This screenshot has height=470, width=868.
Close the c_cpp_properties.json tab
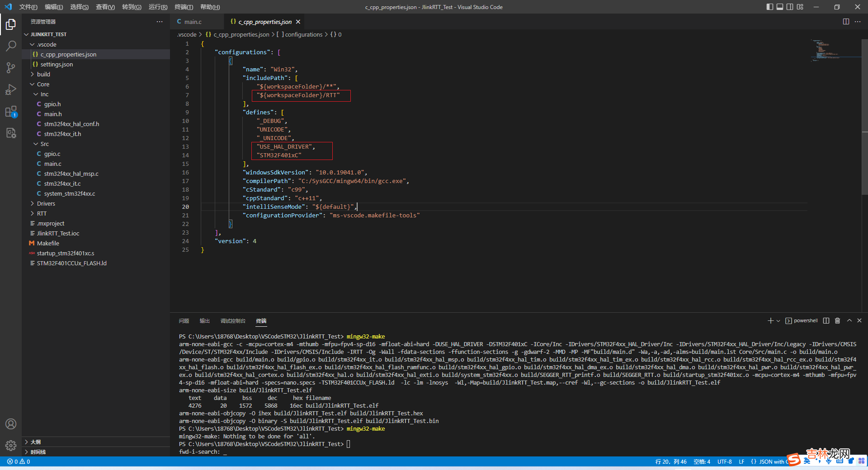(298, 22)
